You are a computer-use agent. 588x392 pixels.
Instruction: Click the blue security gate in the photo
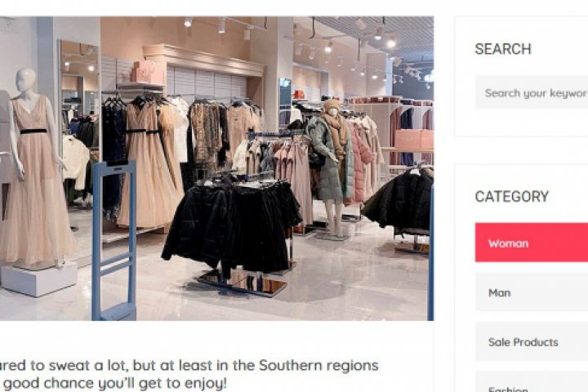coord(114,240)
